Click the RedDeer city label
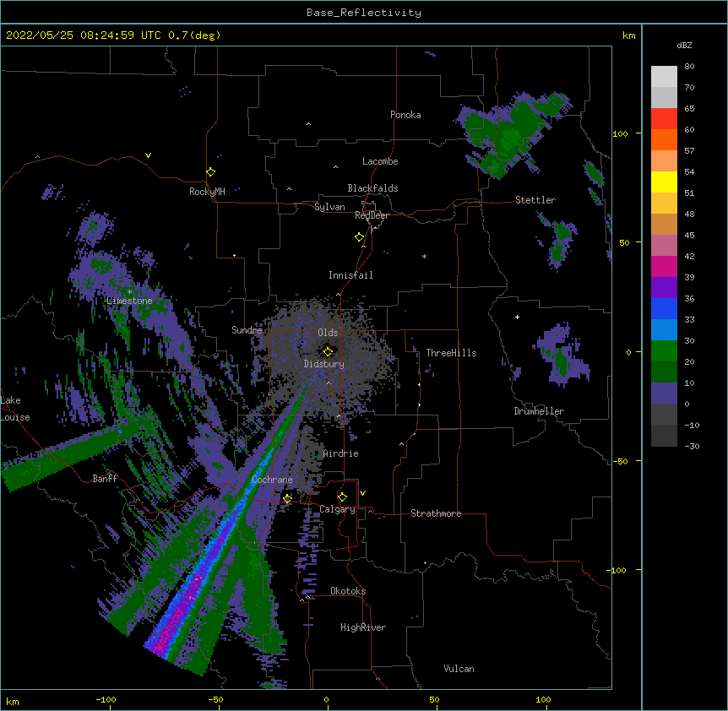This screenshot has width=728, height=711. coord(372,215)
